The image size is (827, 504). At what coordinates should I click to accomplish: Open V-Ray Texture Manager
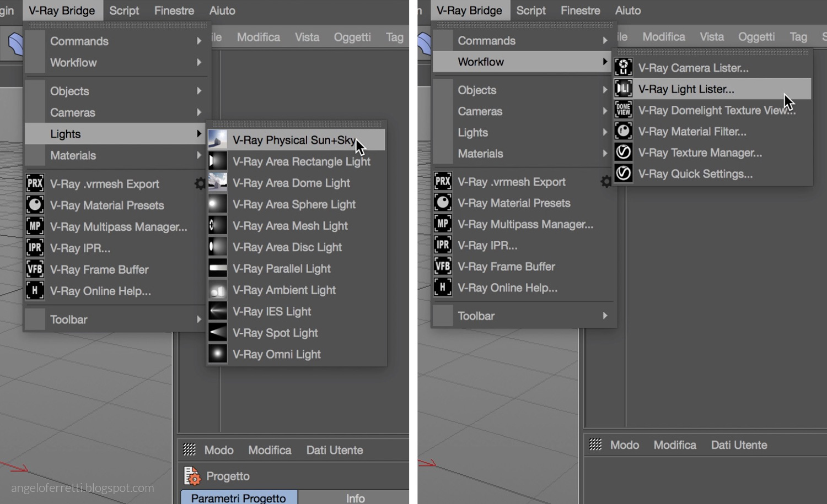click(x=712, y=153)
